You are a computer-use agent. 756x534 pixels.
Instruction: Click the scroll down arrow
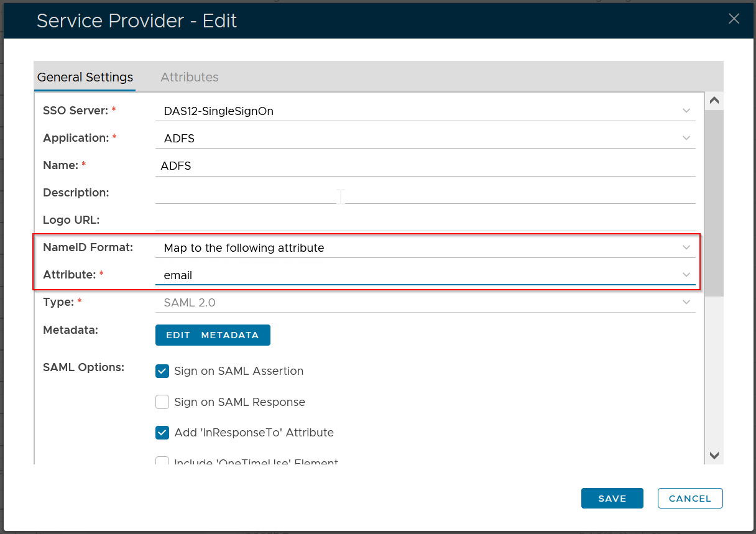pyautogui.click(x=714, y=456)
